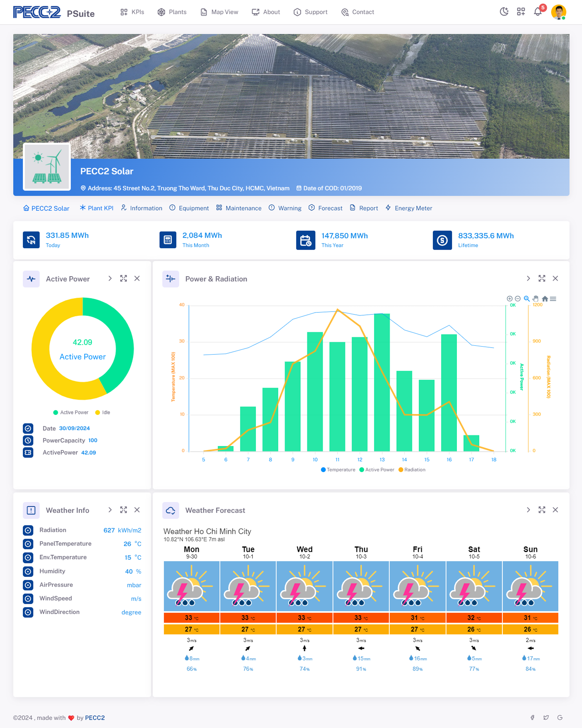Switch to the Maintenance tab
This screenshot has width=582, height=728.
click(x=239, y=208)
